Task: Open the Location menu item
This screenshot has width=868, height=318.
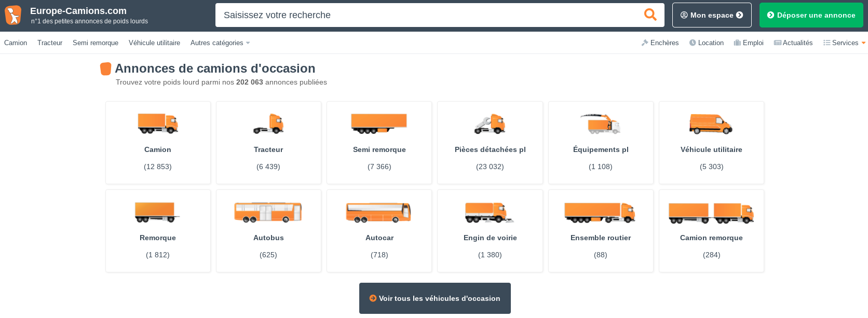Action: tap(707, 43)
